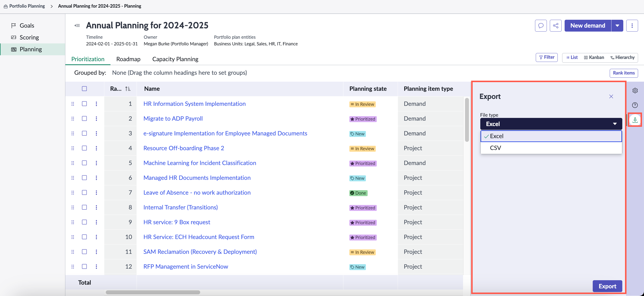644x296 pixels.
Task: Open row actions for Migrate to ADP Payroll
Action: point(96,118)
